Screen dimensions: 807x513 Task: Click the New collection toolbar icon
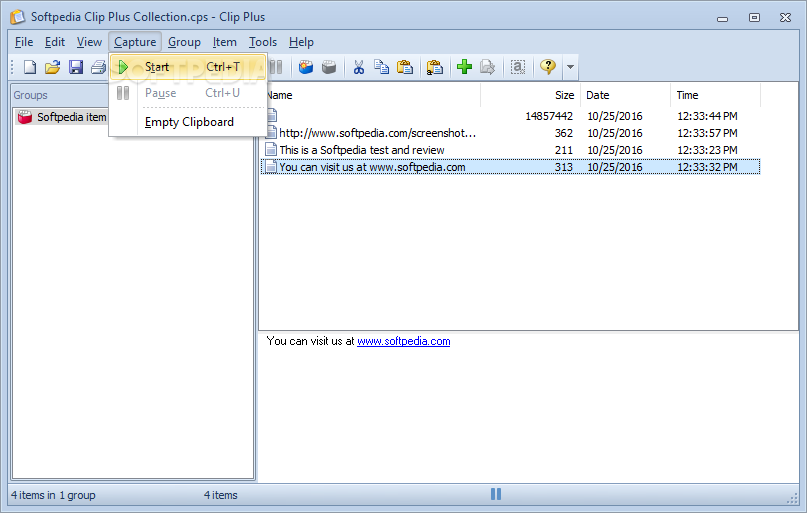pos(30,67)
